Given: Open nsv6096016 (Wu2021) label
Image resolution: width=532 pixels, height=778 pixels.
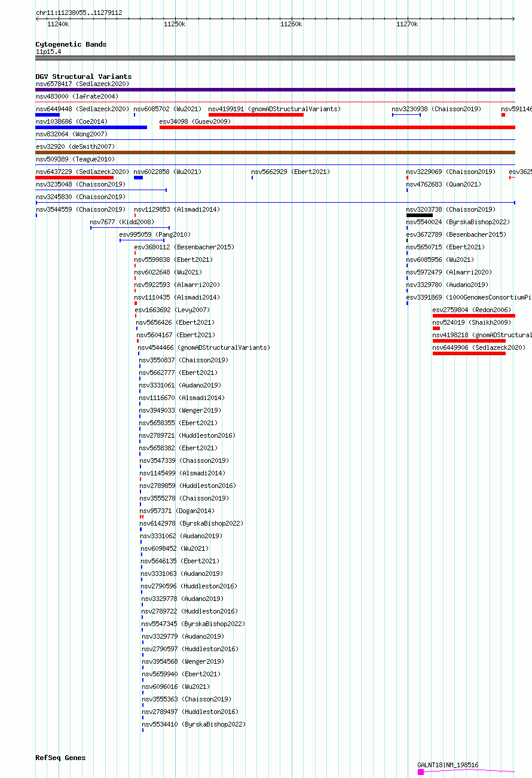Looking at the screenshot, I should pos(176,687).
